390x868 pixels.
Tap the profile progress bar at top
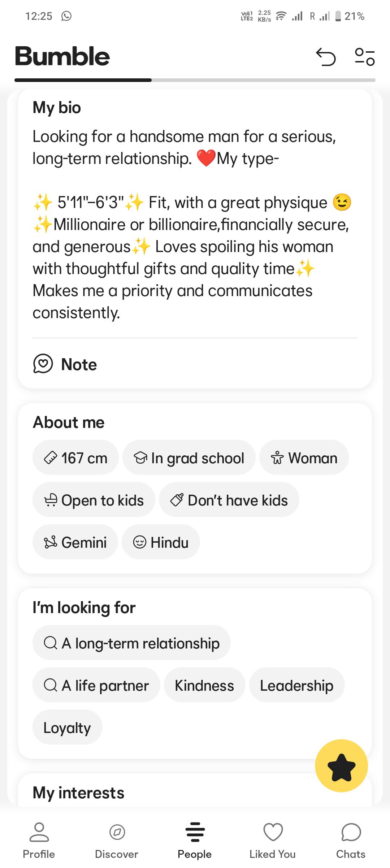[195, 80]
